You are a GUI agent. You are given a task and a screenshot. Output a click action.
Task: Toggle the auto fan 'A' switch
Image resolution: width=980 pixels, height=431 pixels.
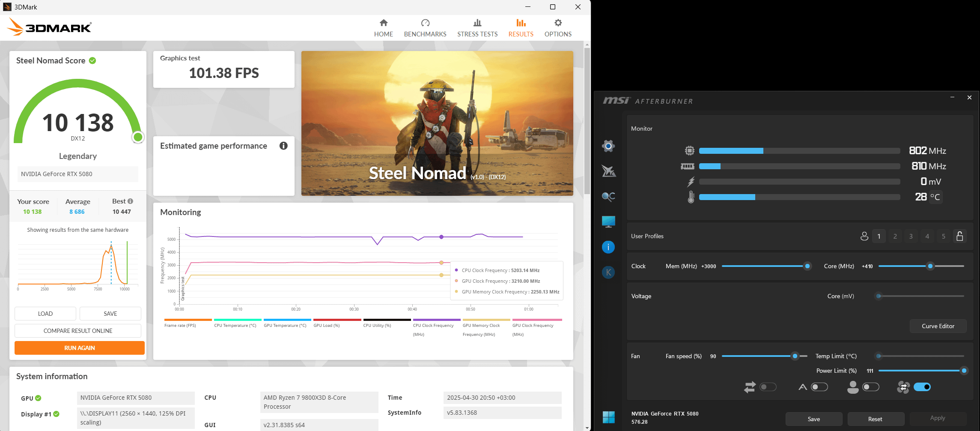[819, 387]
